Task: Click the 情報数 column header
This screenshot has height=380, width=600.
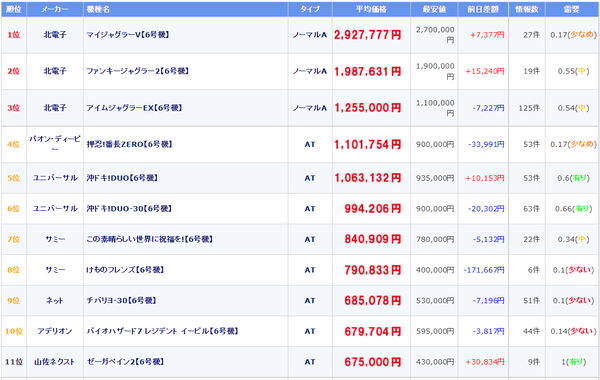Action: [527, 9]
